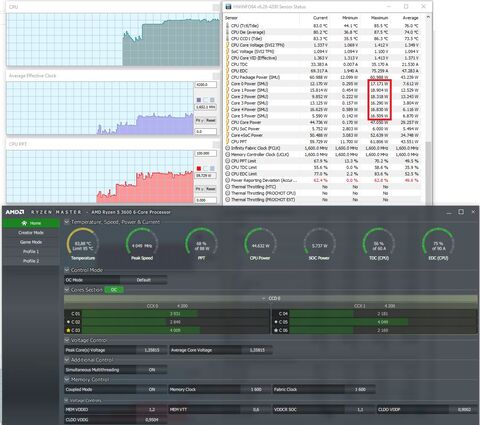
Task: Toggle Coupled Mode ON switch
Action: coord(152,389)
